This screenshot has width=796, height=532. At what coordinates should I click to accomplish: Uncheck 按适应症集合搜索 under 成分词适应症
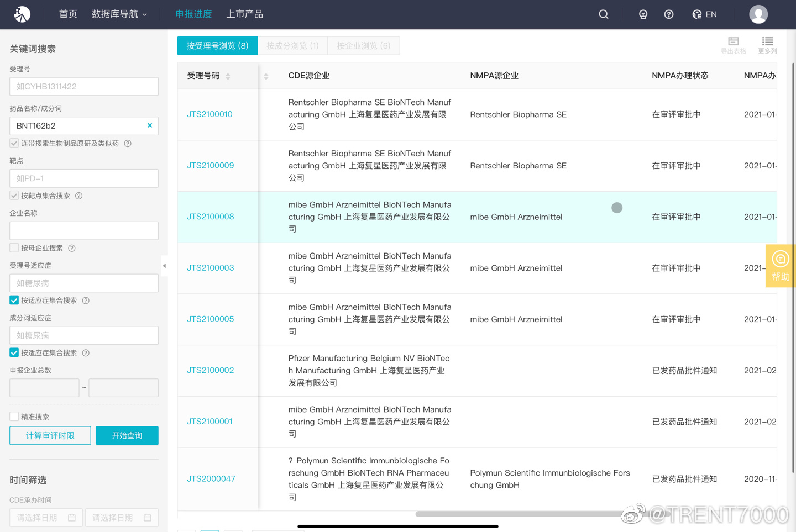coord(14,352)
